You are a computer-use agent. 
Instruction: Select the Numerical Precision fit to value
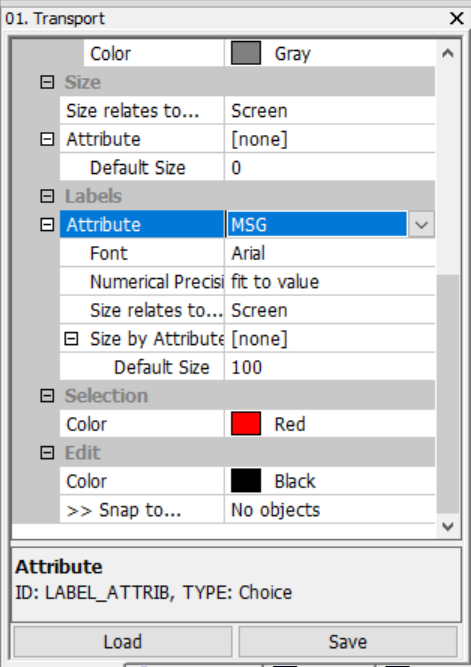point(330,282)
